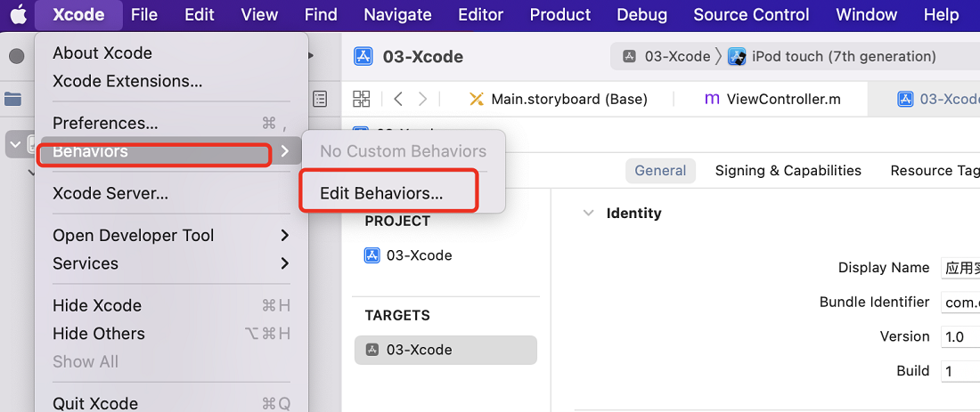Select iPod touch (7th generation) destination
The height and width of the screenshot is (412, 980).
coord(832,57)
